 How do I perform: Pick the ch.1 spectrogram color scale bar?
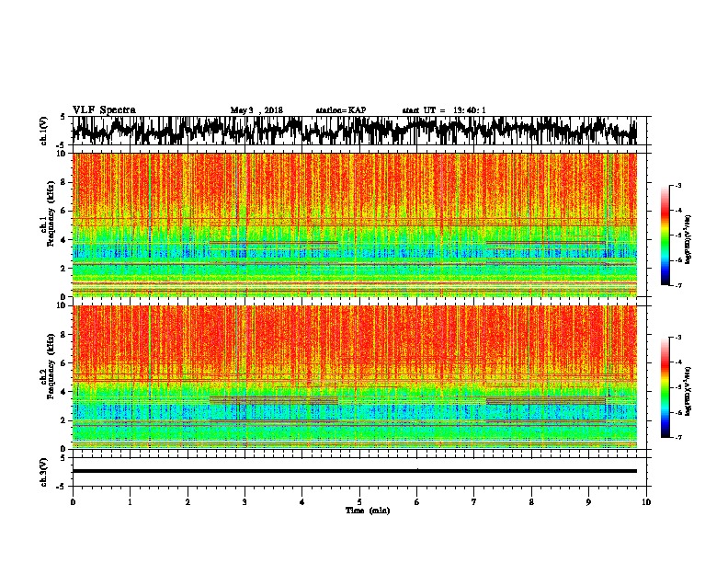point(665,236)
